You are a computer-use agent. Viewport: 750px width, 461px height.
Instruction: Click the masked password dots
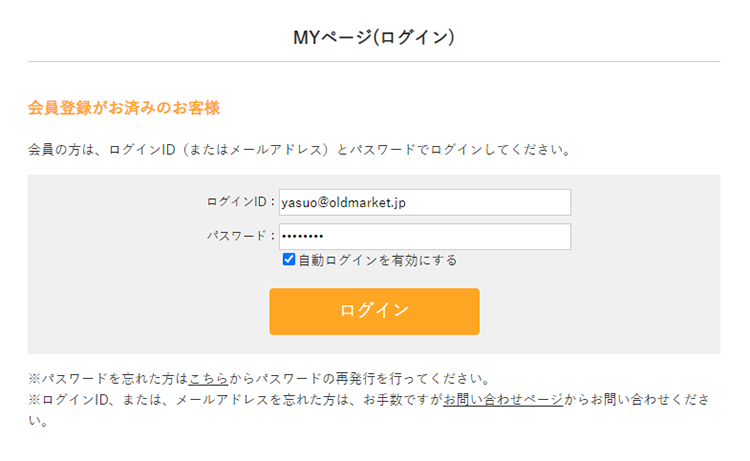click(x=303, y=237)
